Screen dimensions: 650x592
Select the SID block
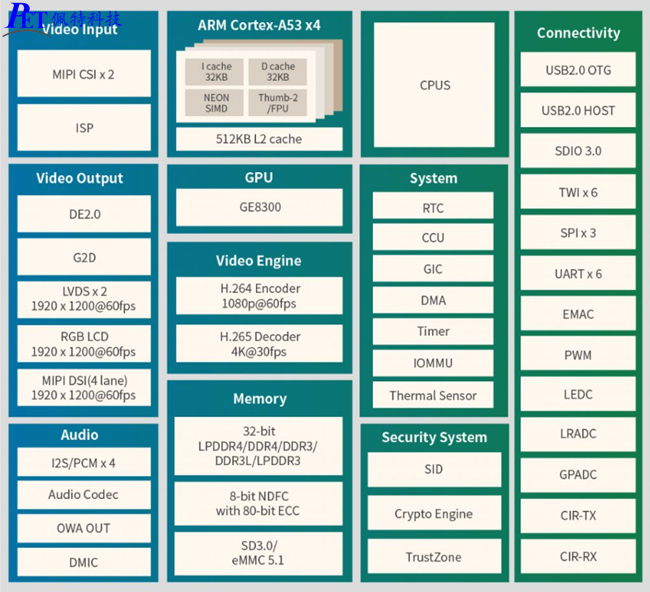[434, 470]
